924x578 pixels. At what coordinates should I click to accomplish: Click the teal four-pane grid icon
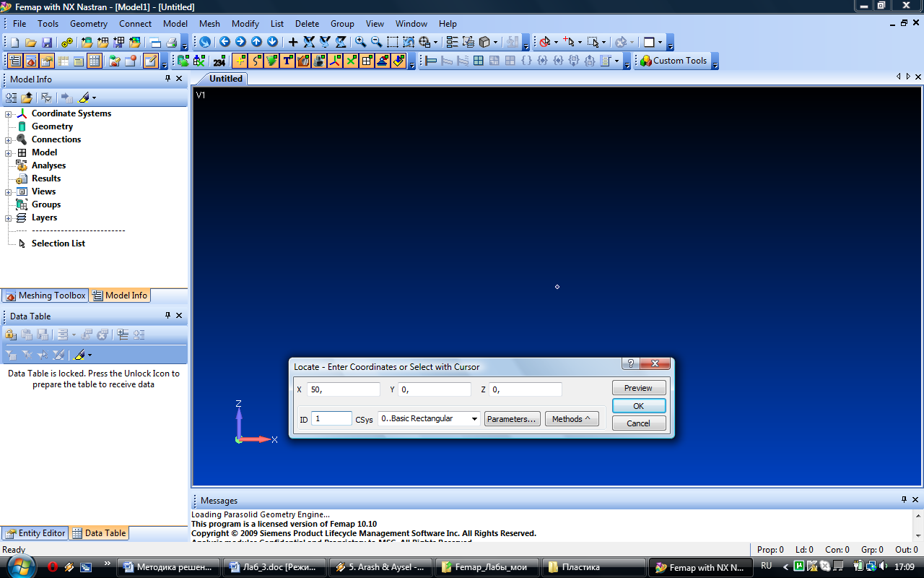[478, 61]
